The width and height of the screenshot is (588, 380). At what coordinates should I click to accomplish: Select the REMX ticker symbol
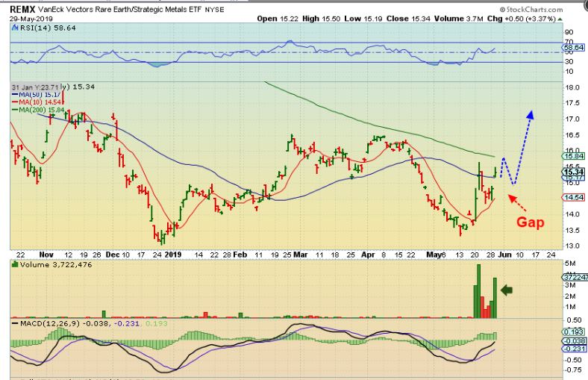[22, 10]
